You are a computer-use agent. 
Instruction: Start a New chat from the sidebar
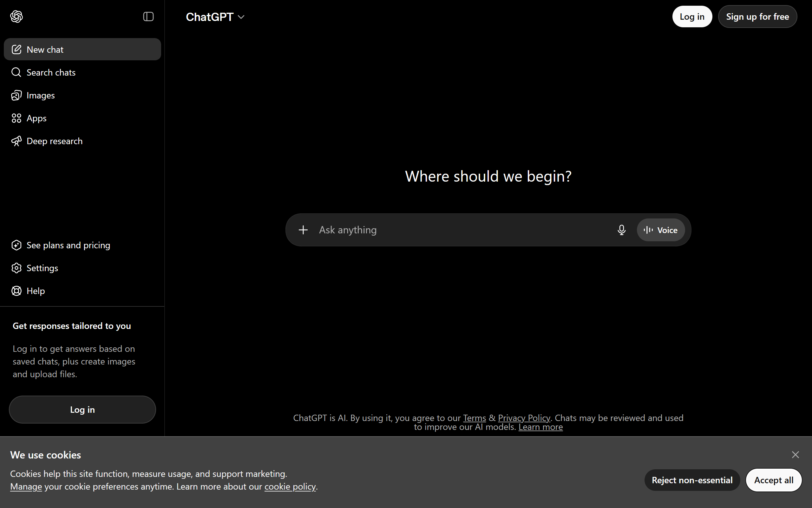click(x=82, y=50)
